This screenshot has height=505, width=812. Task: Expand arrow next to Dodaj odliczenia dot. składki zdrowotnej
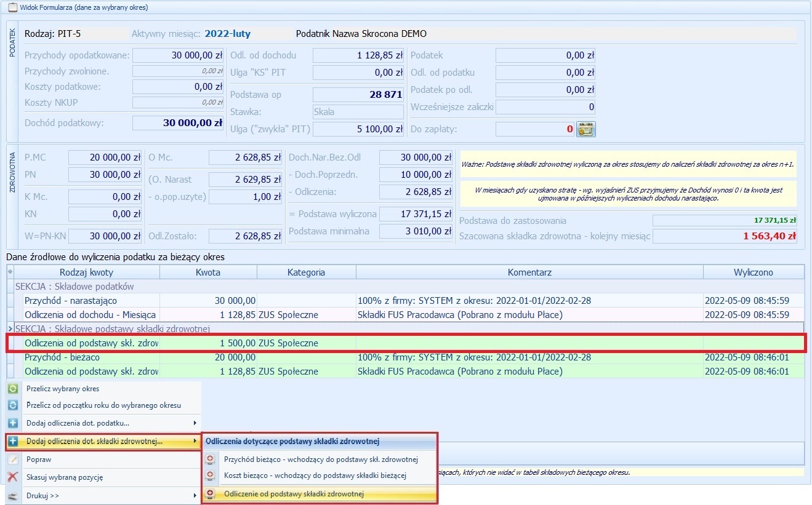click(x=195, y=441)
